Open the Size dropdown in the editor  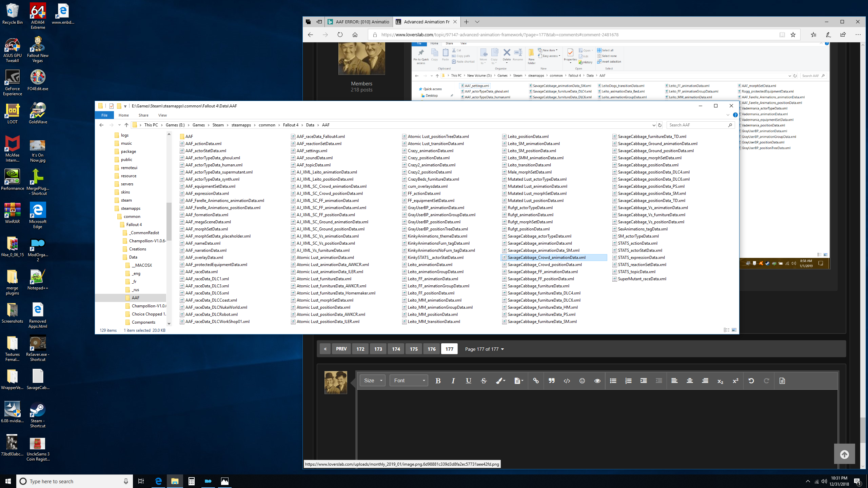tap(372, 380)
